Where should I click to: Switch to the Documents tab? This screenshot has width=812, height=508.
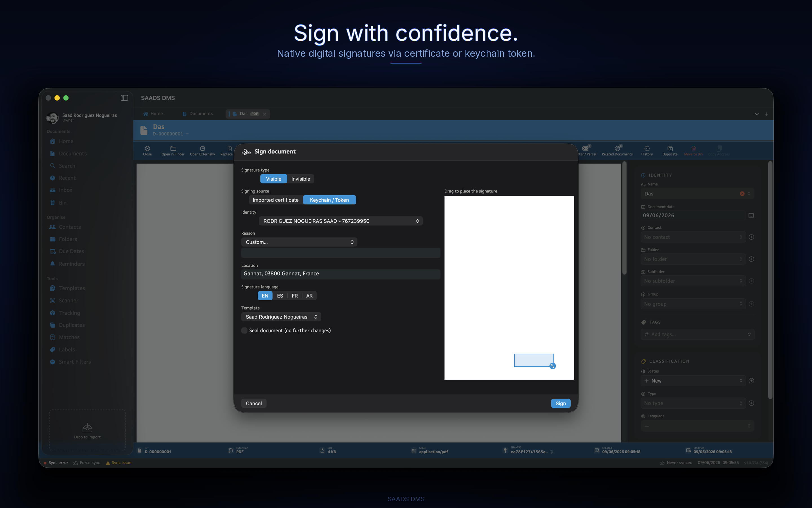tap(198, 113)
